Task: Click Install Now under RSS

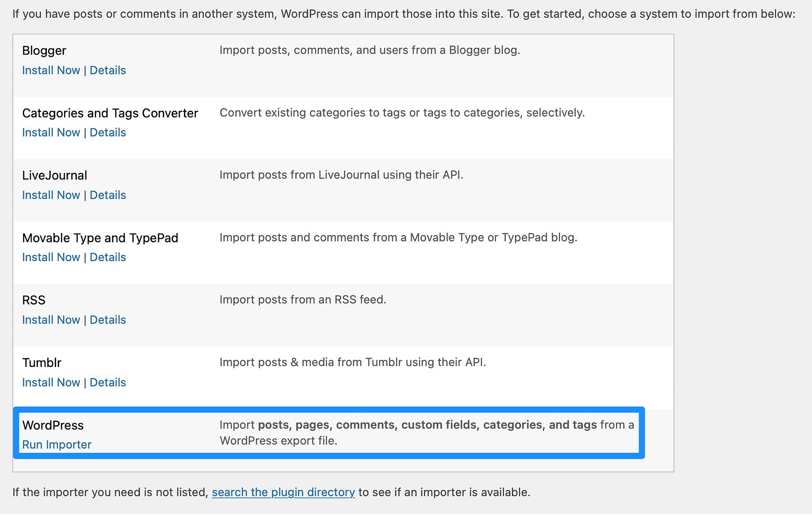Action: pyautogui.click(x=51, y=320)
